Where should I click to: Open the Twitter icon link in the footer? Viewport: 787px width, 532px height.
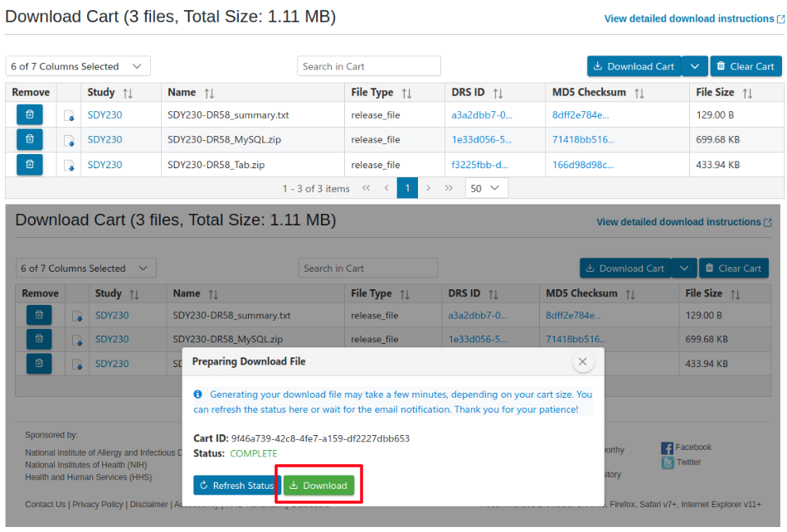(667, 463)
